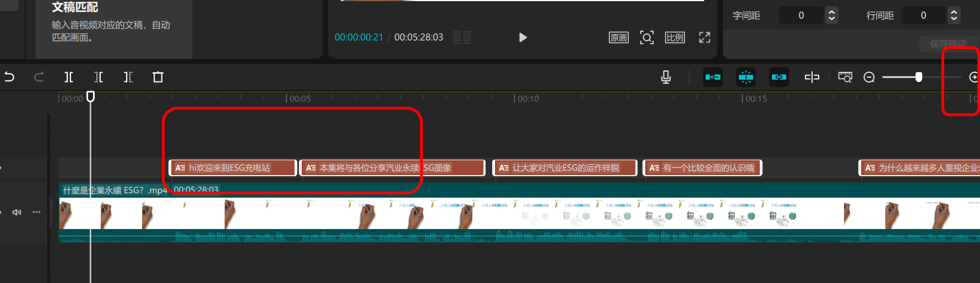Toggle clip linkage
980x283 pixels.
[779, 77]
